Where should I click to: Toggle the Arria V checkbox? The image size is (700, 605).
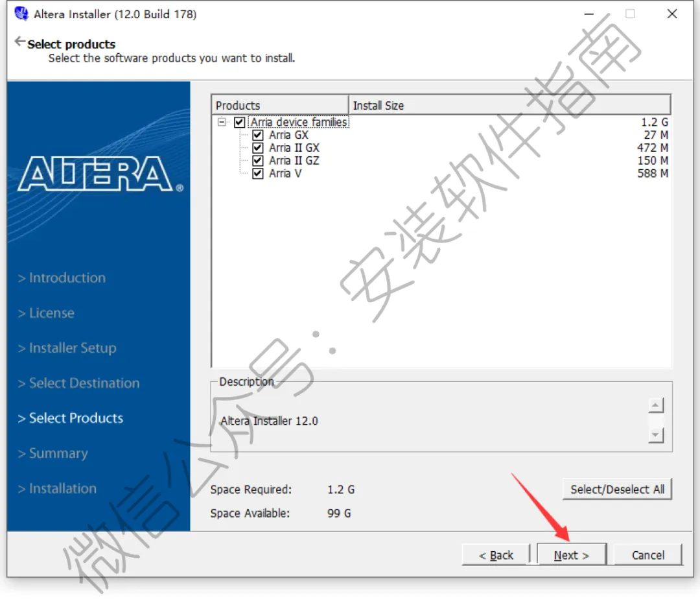(257, 174)
